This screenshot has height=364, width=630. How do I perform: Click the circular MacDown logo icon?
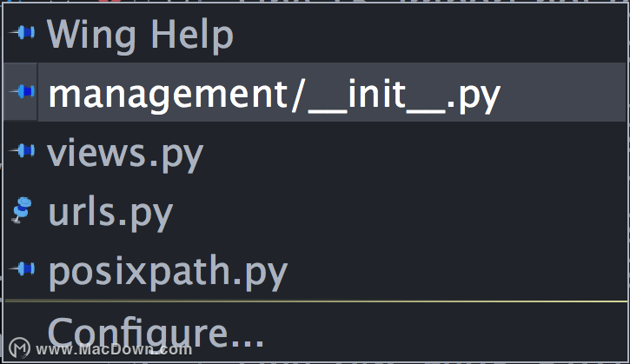[x=19, y=348]
